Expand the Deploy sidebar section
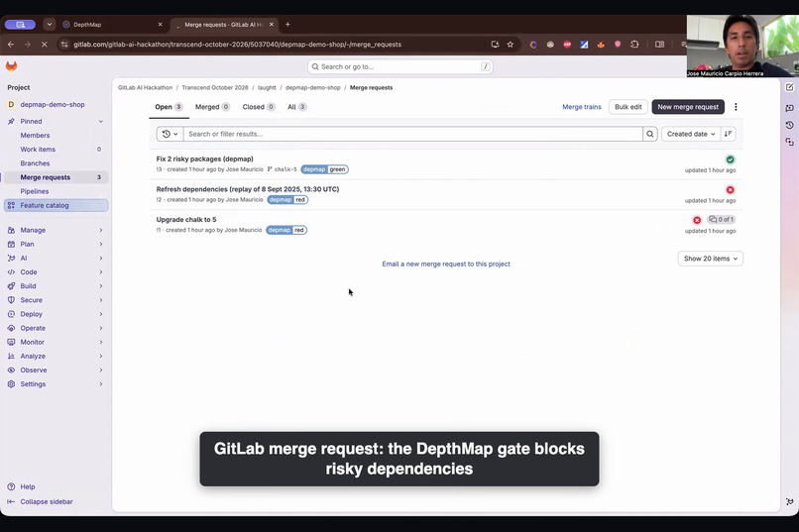This screenshot has width=799, height=532. [x=56, y=314]
